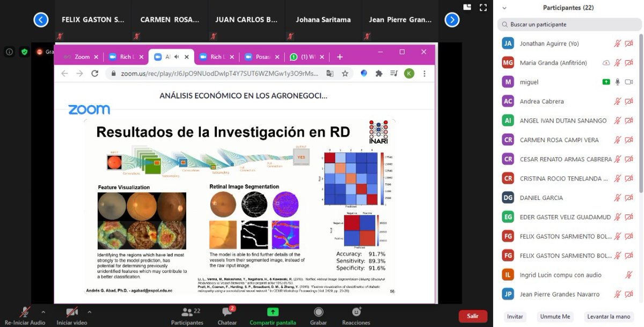
Task: Click Andrea Cabrera's muted microphone icon
Action: click(618, 101)
